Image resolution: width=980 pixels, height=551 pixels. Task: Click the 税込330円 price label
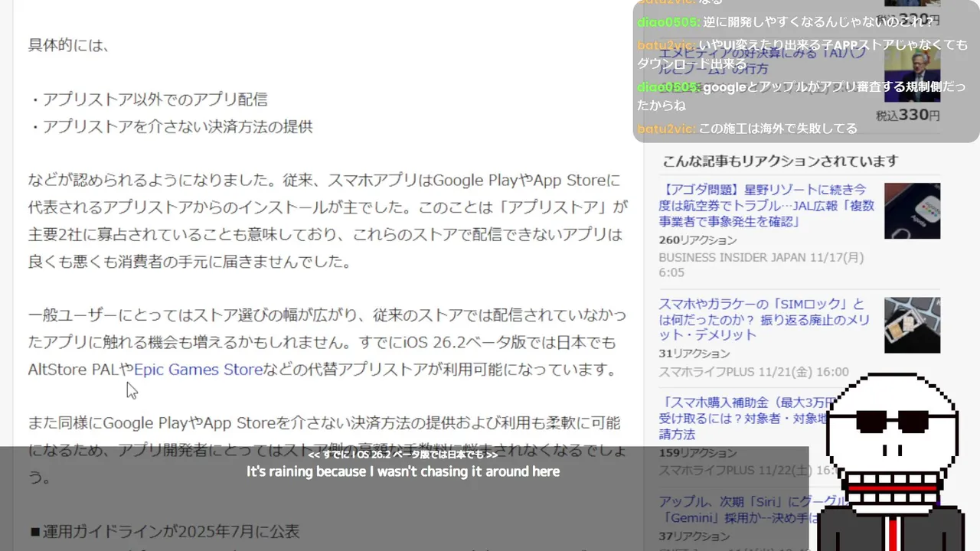[908, 116]
